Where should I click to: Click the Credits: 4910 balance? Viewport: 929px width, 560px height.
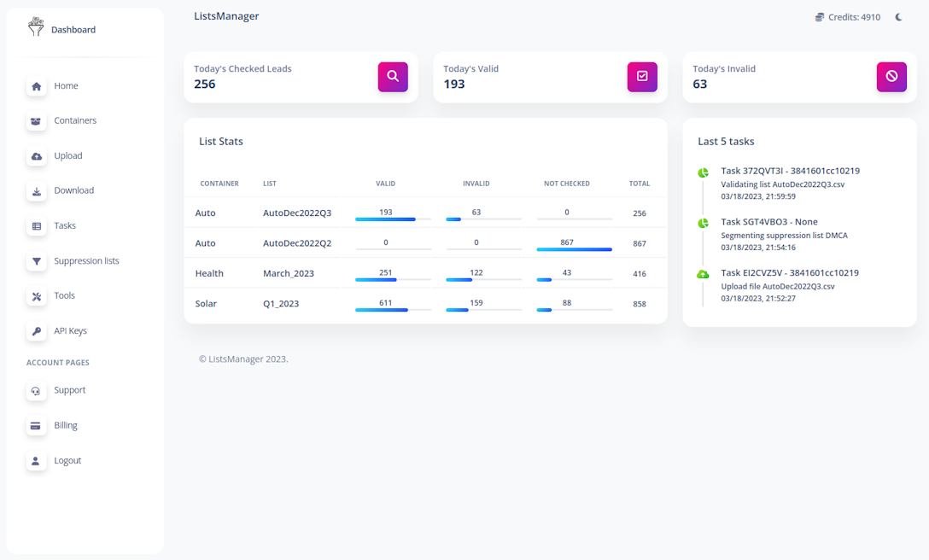point(847,17)
